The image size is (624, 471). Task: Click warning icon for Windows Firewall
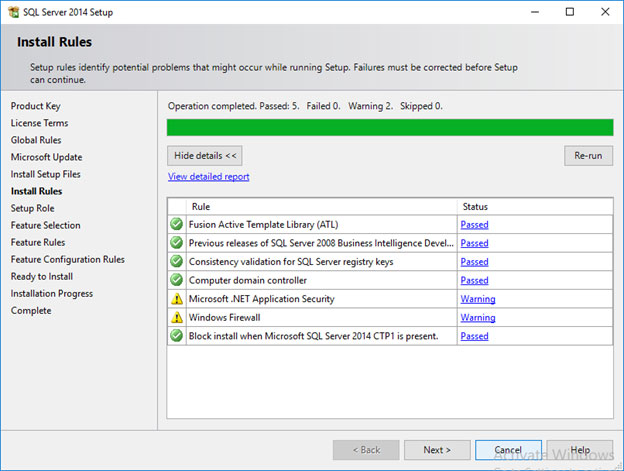(177, 317)
